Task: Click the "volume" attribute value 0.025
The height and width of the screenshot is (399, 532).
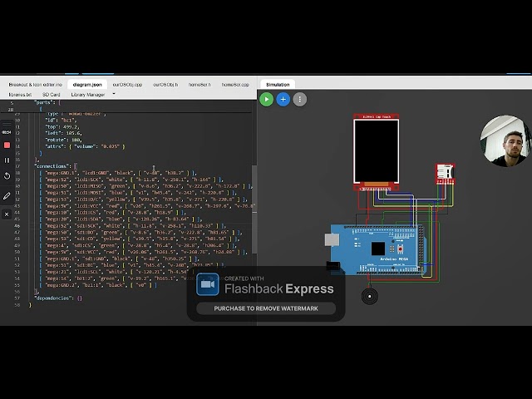Action: 111,146
